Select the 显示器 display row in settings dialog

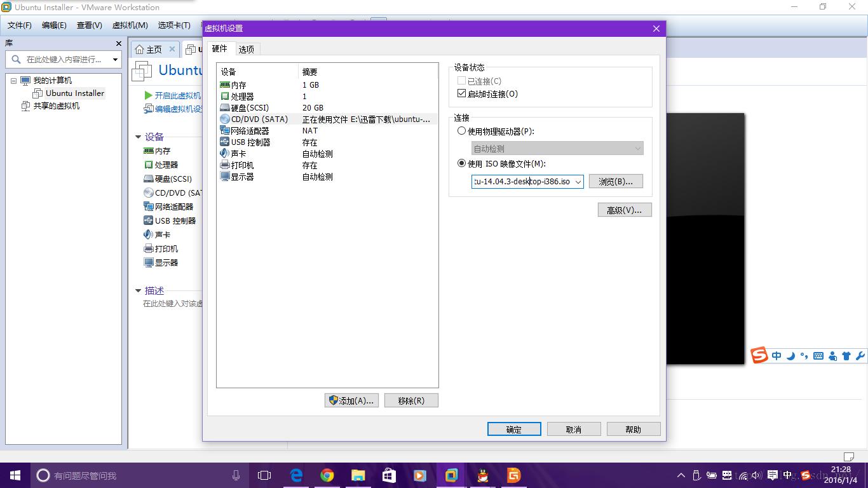(328, 177)
